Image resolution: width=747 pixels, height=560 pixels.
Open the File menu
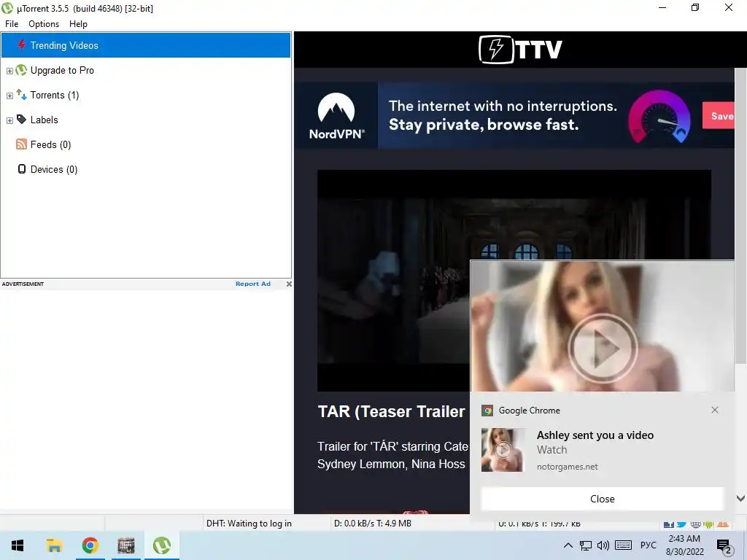[x=12, y=24]
